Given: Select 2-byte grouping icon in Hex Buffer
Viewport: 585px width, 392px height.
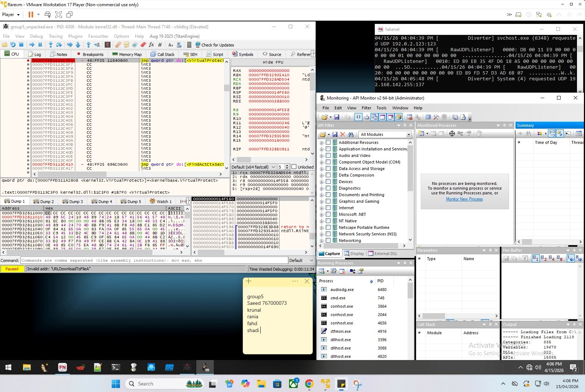Looking at the screenshot, I should [x=544, y=258].
